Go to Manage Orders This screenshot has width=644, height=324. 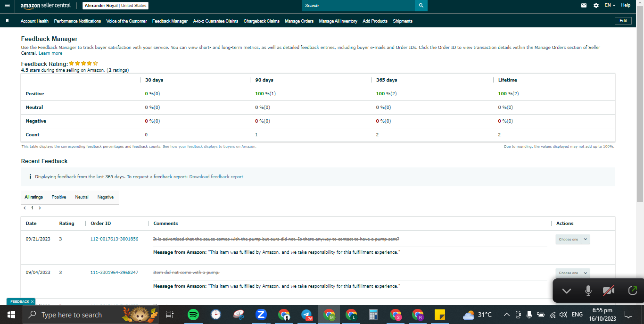299,21
